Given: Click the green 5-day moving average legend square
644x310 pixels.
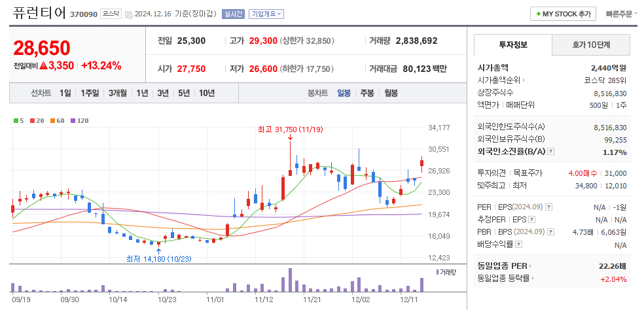Looking at the screenshot, I should pyautogui.click(x=16, y=121).
